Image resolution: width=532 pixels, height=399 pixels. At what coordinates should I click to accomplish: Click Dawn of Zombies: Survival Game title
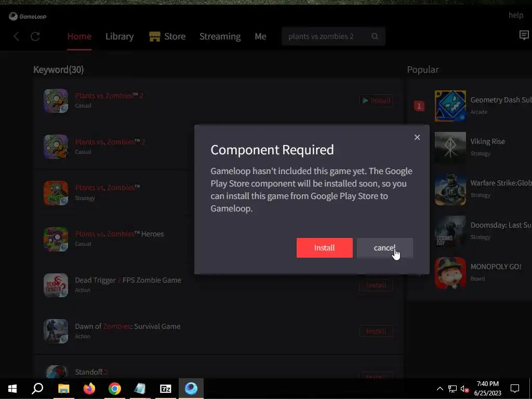point(128,326)
